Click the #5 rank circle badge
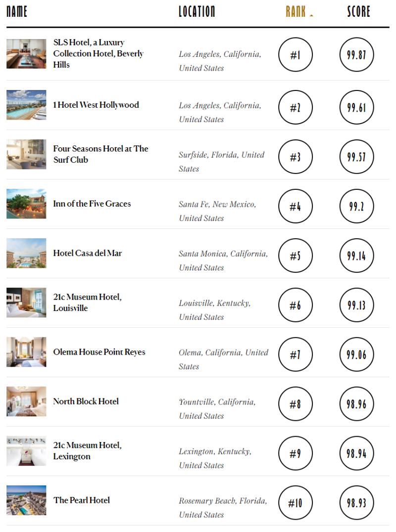The width and height of the screenshot is (396, 532). tap(296, 256)
